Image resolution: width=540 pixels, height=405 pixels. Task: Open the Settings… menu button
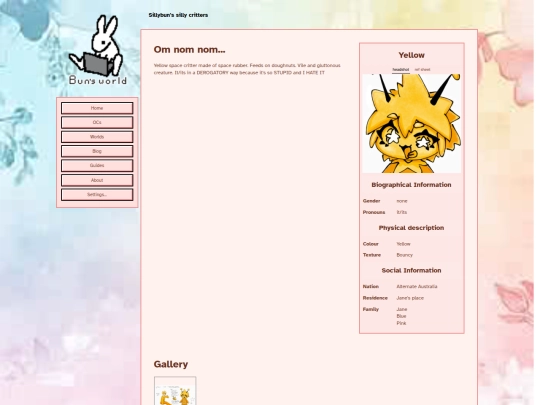tap(97, 195)
